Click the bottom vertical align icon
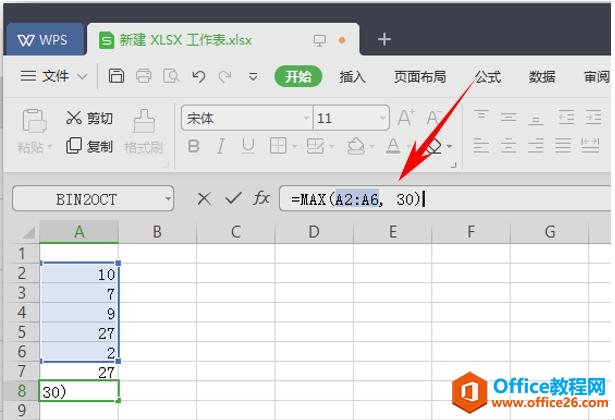 coord(535,118)
